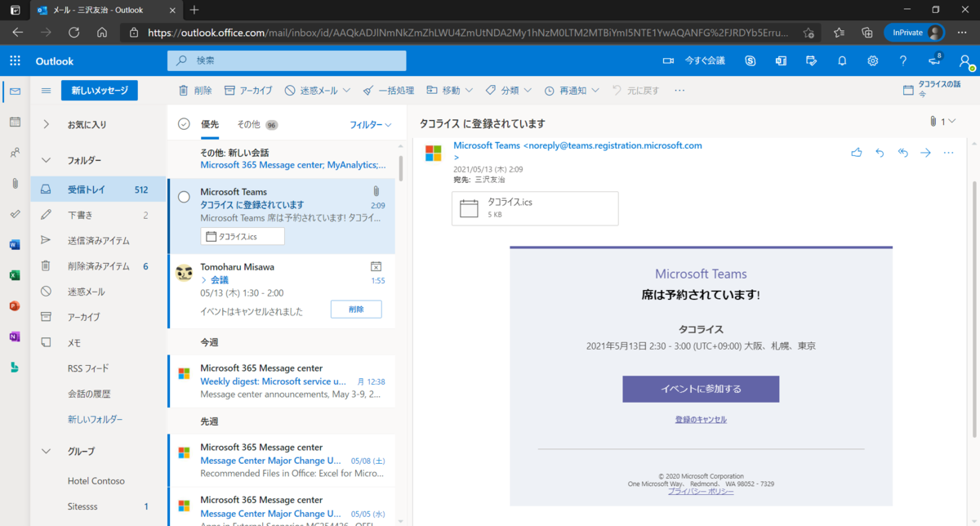The height and width of the screenshot is (526, 980).
Task: Click プライバシー ポリシー link
Action: (701, 492)
